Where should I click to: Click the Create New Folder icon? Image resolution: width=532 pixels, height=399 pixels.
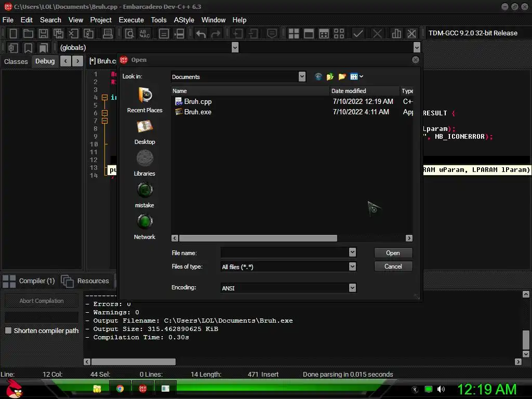[342, 77]
